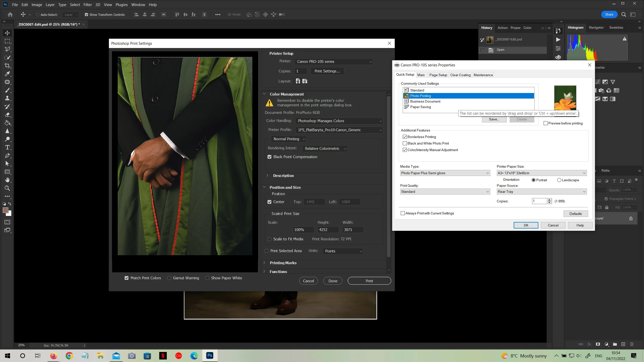
Task: Open the Media Type dropdown
Action: [445, 173]
